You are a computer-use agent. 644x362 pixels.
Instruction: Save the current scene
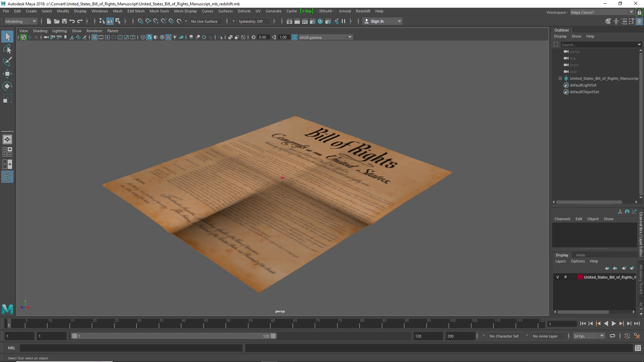coord(64,21)
